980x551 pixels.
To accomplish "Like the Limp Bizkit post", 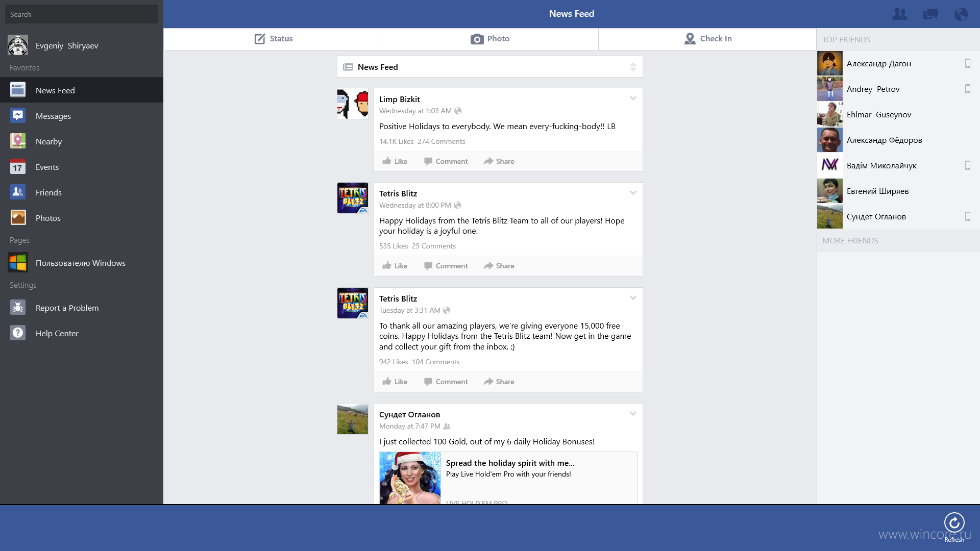I will point(395,161).
